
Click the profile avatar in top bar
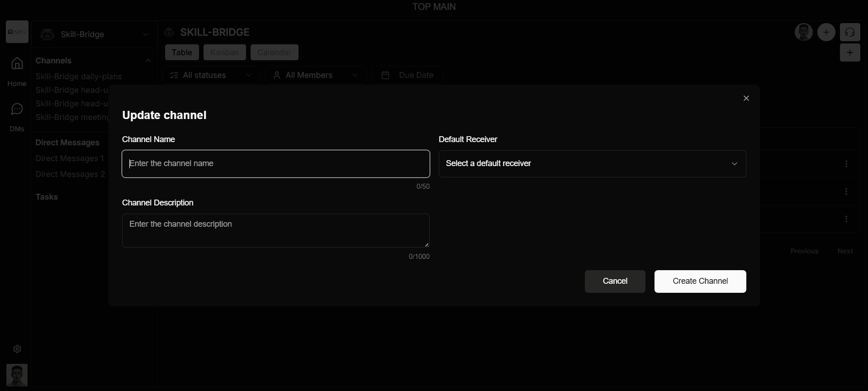point(804,33)
